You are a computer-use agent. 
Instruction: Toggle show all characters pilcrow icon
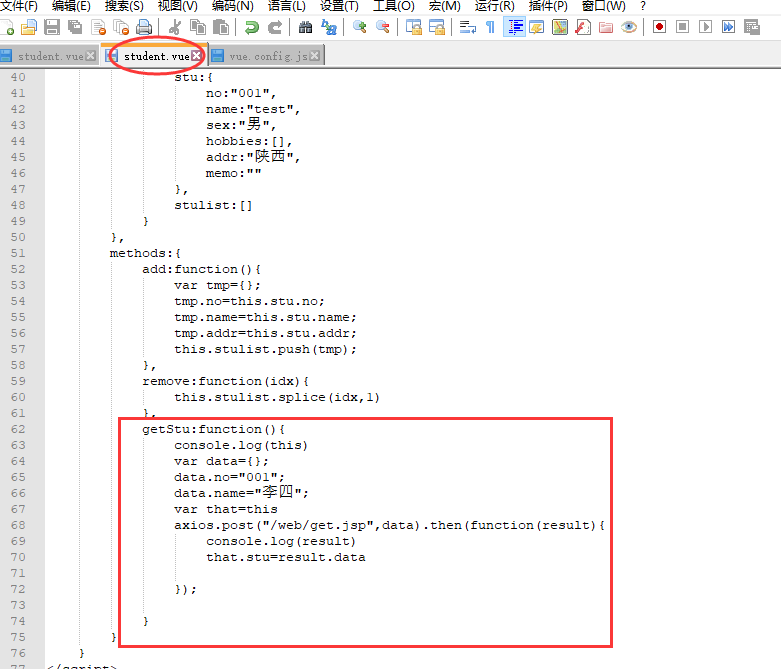click(491, 27)
